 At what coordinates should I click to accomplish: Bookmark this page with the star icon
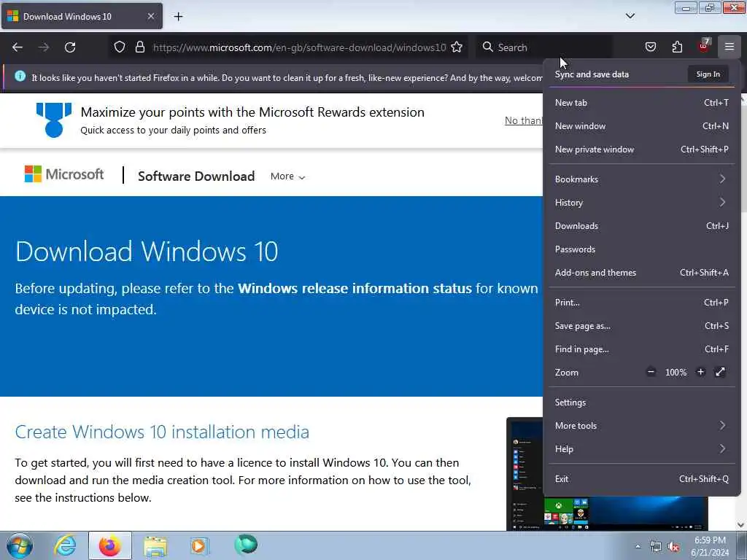pos(457,47)
